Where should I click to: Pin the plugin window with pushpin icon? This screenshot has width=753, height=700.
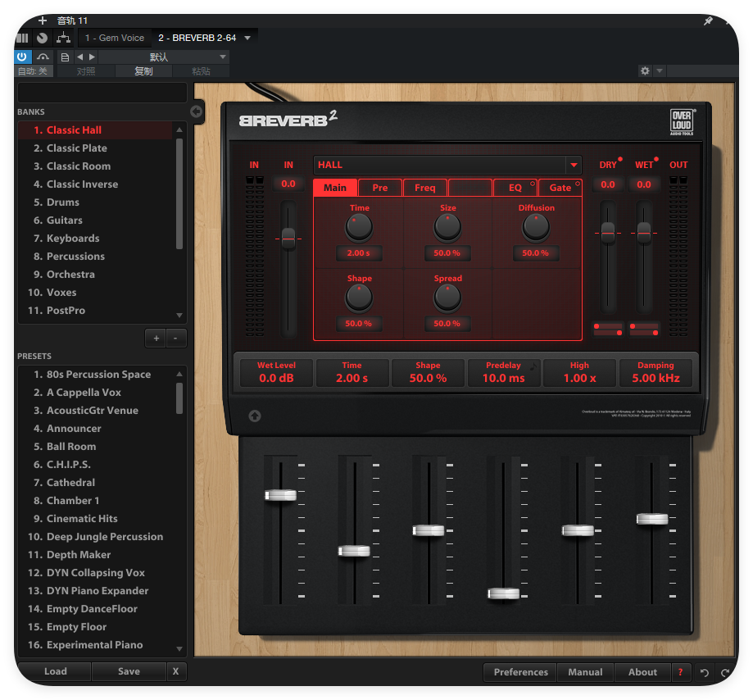[708, 20]
